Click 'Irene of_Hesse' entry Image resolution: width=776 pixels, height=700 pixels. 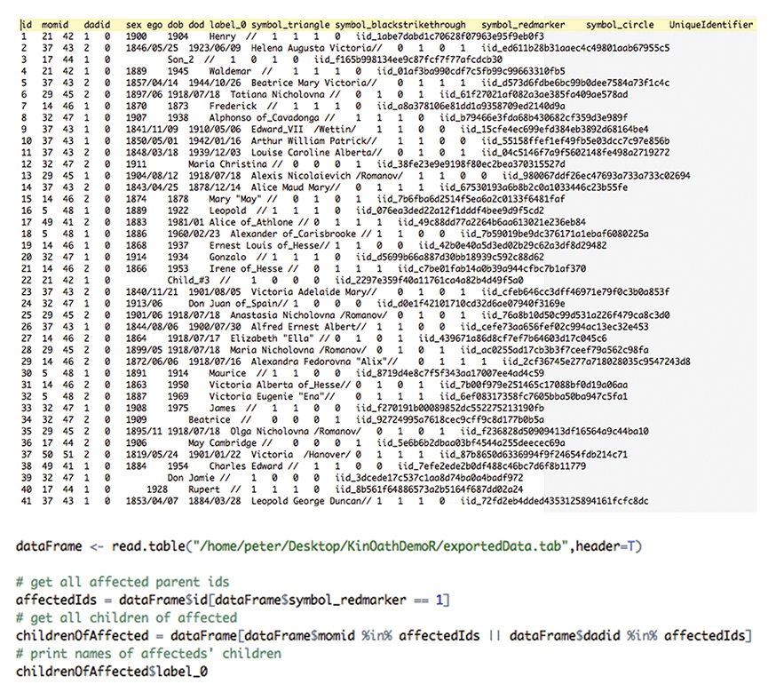click(245, 269)
